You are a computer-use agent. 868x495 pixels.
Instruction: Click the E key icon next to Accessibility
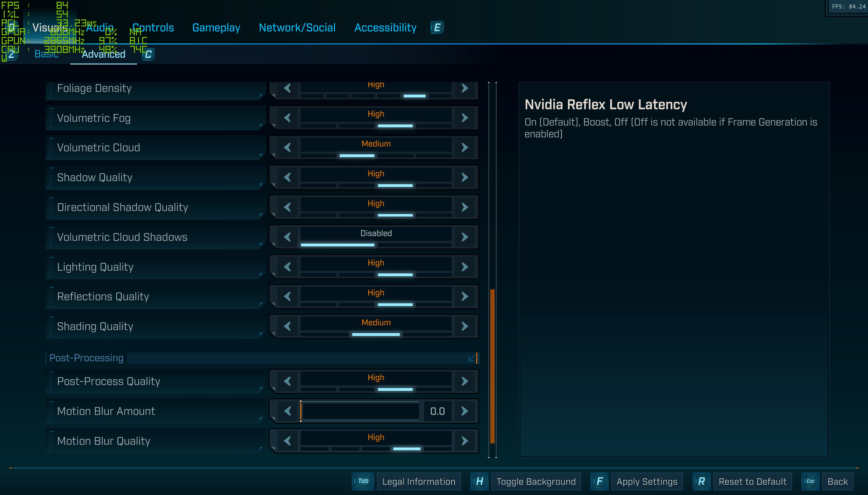437,27
